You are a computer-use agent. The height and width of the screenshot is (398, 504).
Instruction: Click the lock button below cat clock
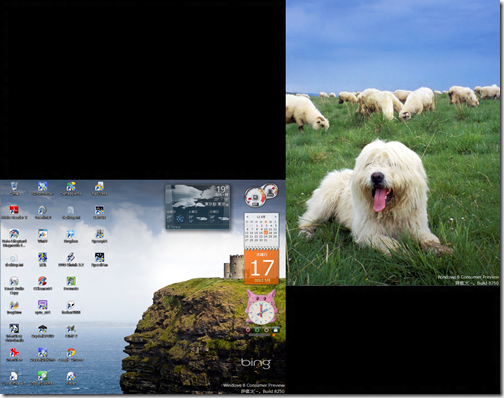[275, 330]
